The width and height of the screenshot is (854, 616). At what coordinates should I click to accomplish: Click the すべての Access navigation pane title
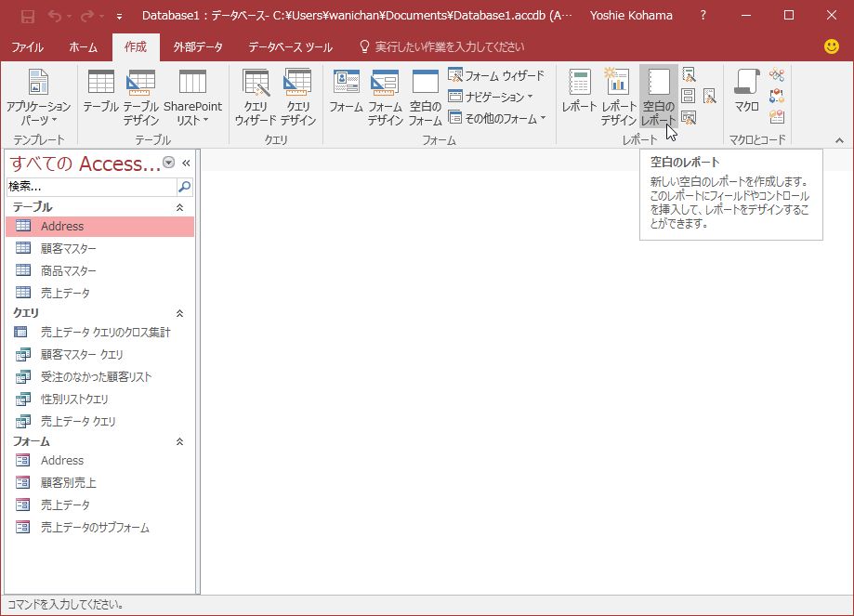85,164
